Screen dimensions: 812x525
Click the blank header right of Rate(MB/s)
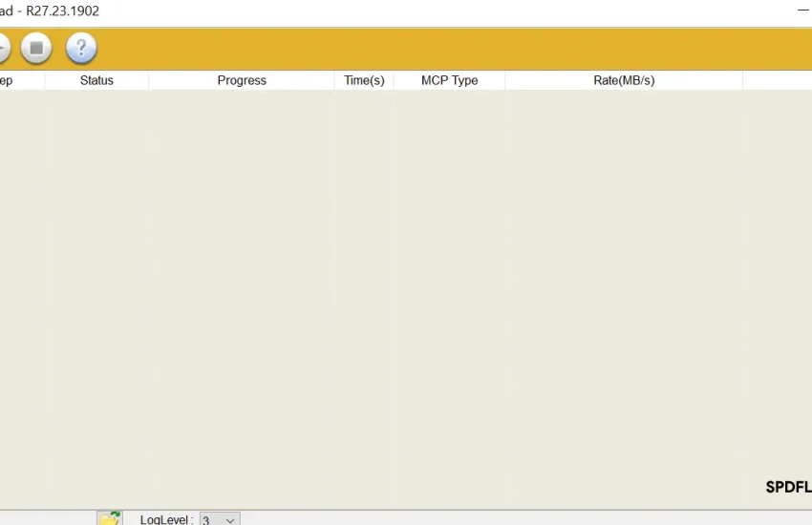777,81
